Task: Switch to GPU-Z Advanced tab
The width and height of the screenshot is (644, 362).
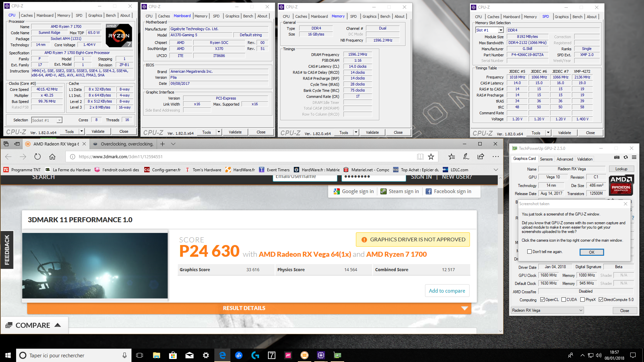Action: (565, 159)
